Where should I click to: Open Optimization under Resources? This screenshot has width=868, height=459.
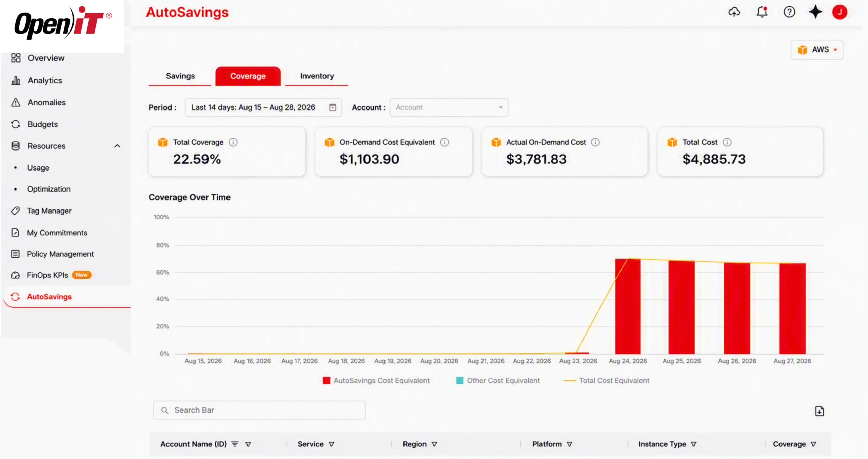click(49, 189)
